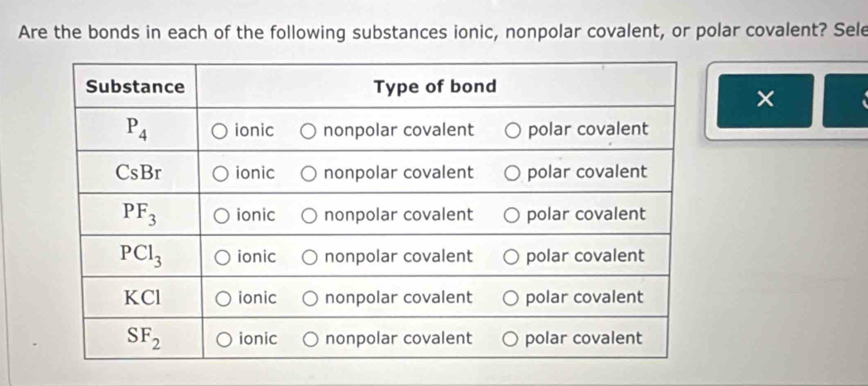
Task: Choose polar covalent for CsBr
Action: click(513, 172)
